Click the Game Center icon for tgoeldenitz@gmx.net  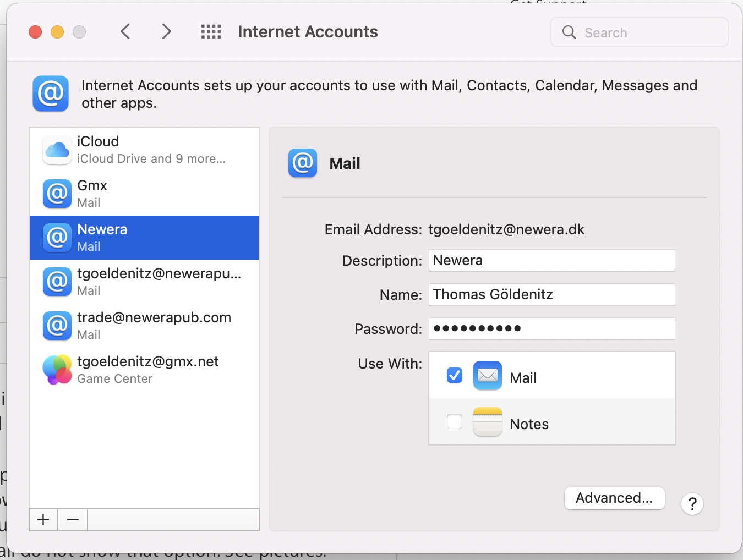click(57, 369)
